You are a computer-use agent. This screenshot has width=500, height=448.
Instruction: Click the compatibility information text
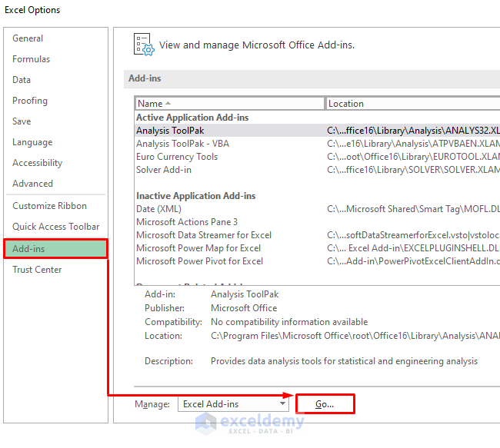click(289, 322)
